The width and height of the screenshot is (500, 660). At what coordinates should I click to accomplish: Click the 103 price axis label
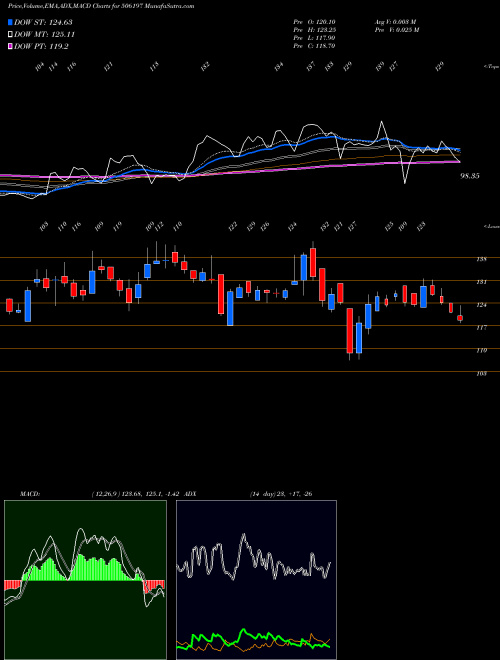pos(481,373)
